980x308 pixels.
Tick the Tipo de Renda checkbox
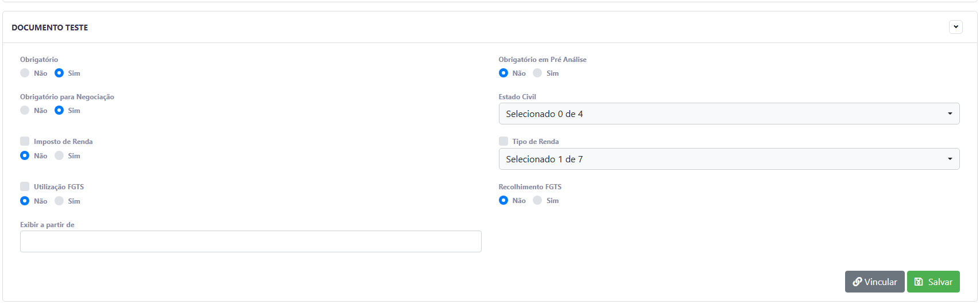point(503,141)
